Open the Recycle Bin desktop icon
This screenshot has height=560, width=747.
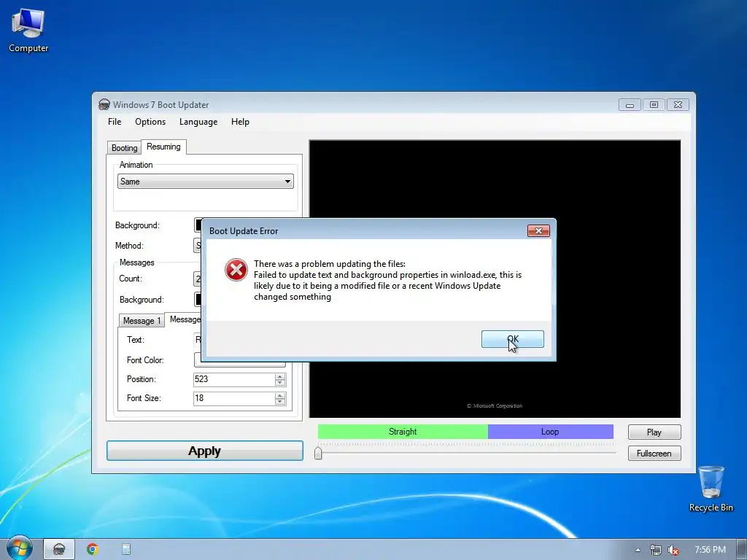pyautogui.click(x=711, y=488)
